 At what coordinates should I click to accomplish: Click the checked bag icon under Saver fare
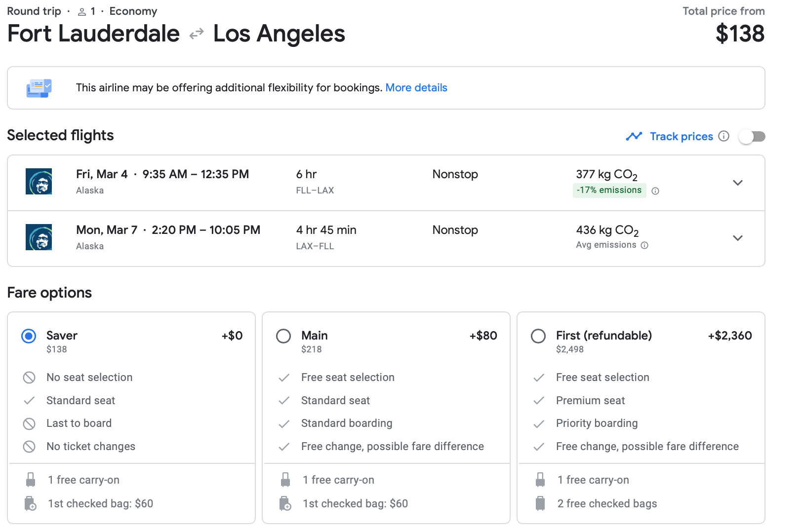point(31,503)
